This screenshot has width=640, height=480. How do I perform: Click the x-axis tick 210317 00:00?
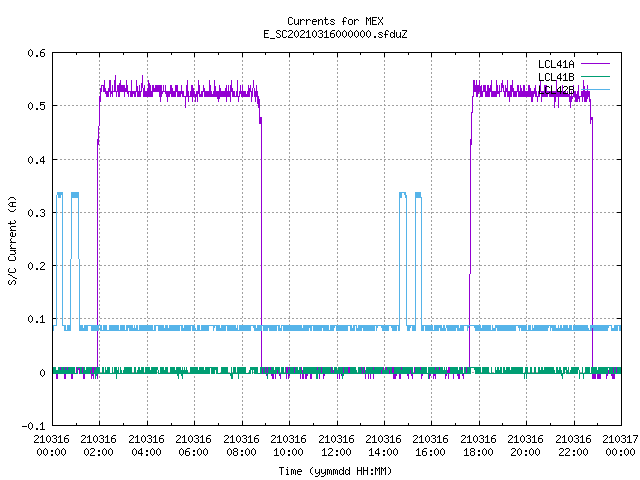click(x=620, y=446)
